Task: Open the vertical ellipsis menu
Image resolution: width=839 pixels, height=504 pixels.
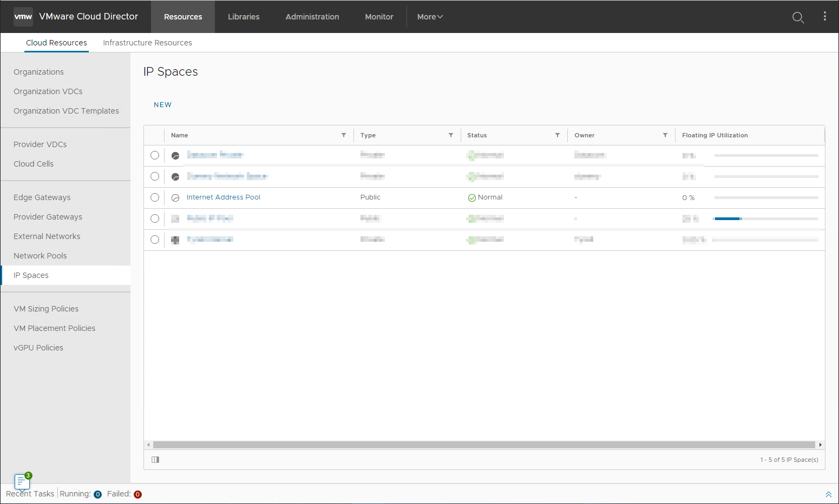Action: 824,16
